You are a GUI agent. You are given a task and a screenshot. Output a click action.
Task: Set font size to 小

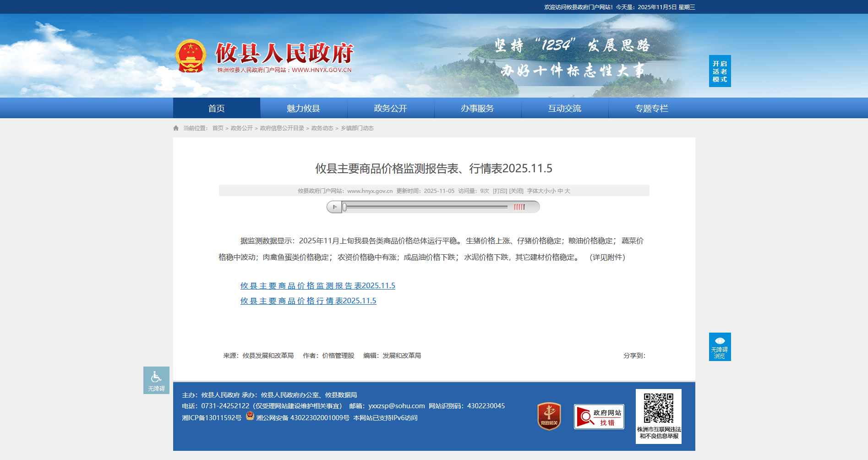coord(553,191)
